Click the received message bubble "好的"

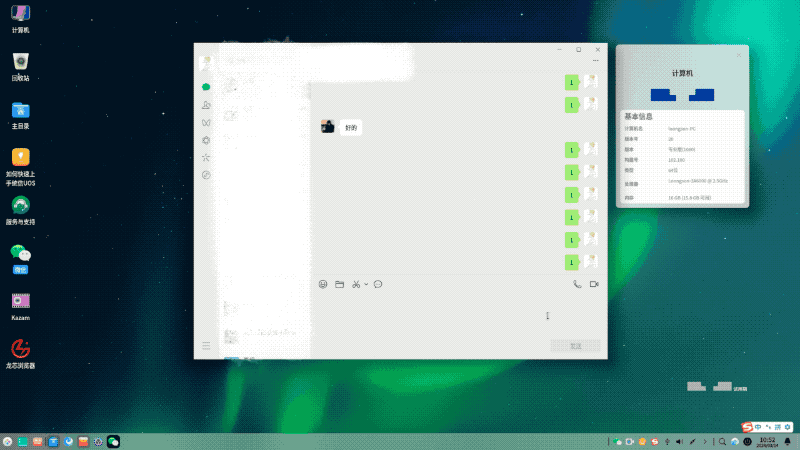pos(350,127)
